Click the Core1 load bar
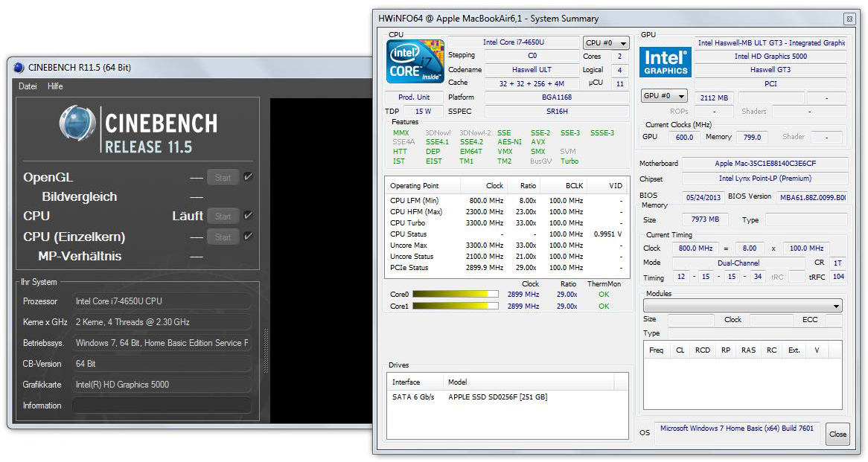 pos(456,306)
